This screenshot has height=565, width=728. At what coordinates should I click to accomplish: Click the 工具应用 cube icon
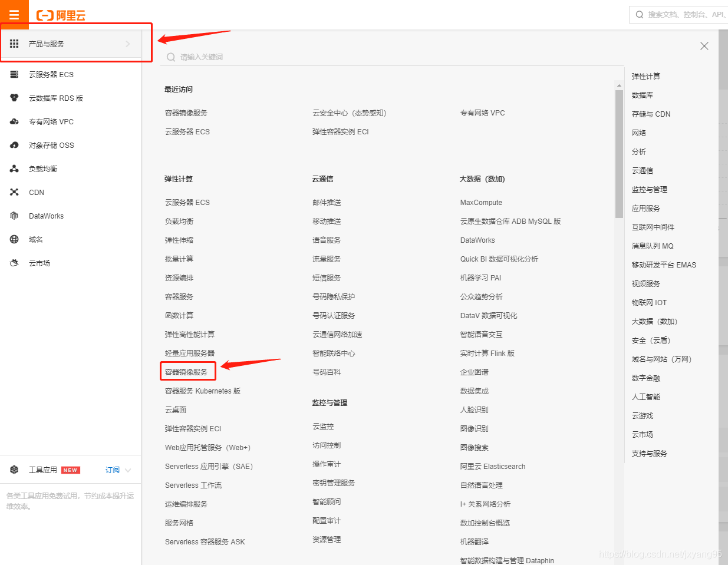[14, 470]
